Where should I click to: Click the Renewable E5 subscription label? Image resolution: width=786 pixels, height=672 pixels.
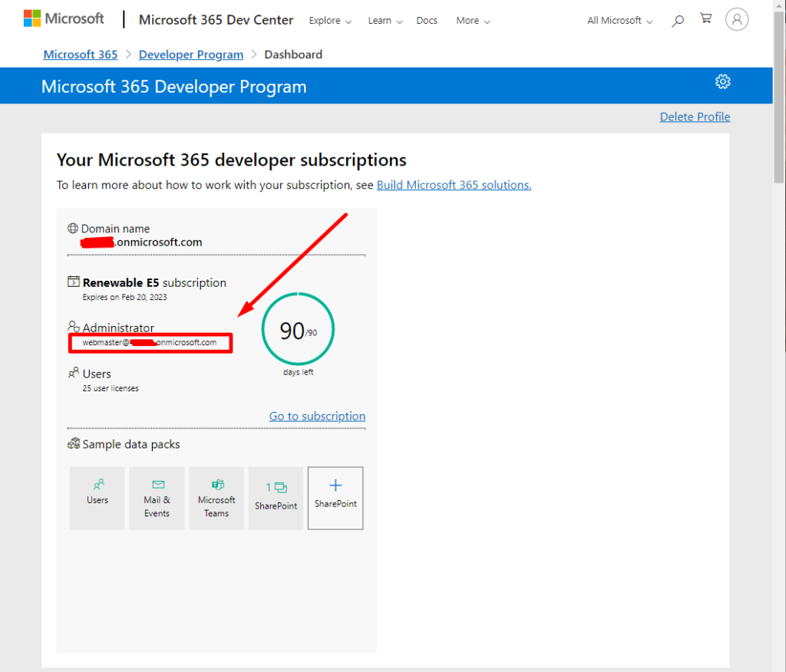coord(154,282)
